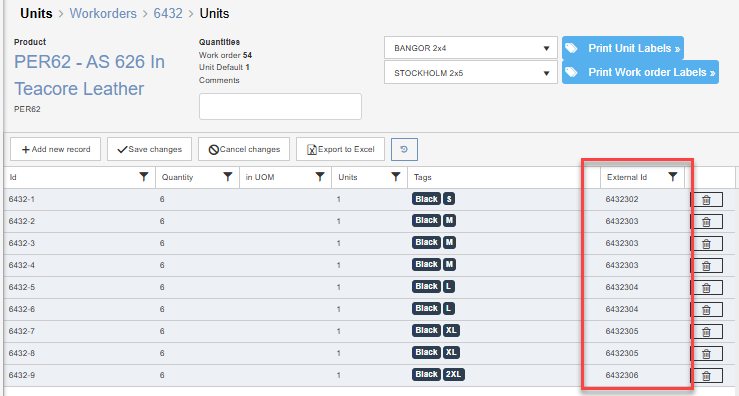
Task: Filter the External Id column
Action: 673,177
